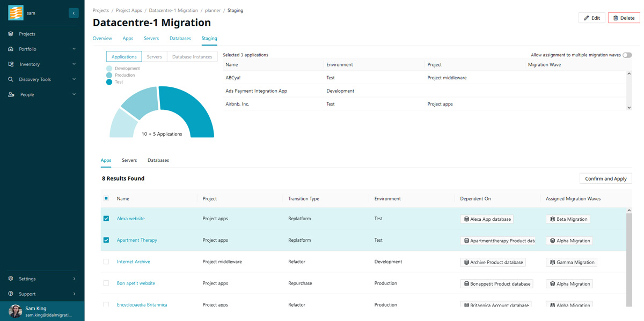Check the Internet Archive row checkbox
The height and width of the screenshot is (321, 644).
(x=106, y=262)
